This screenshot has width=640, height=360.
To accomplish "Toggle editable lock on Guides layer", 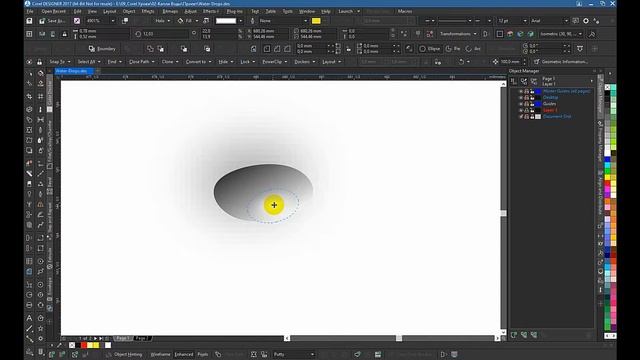I will [532, 104].
